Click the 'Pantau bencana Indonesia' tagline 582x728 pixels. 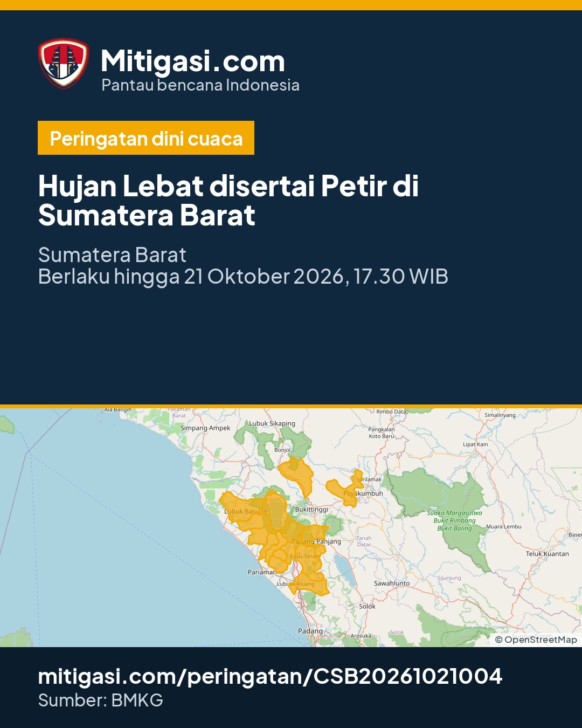[x=200, y=85]
